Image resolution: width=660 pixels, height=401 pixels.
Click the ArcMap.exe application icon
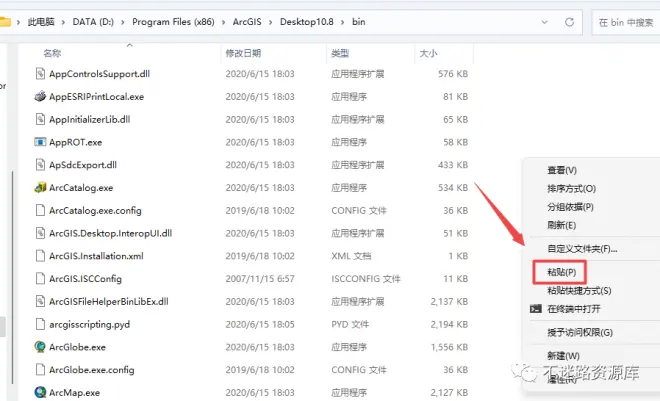point(40,392)
